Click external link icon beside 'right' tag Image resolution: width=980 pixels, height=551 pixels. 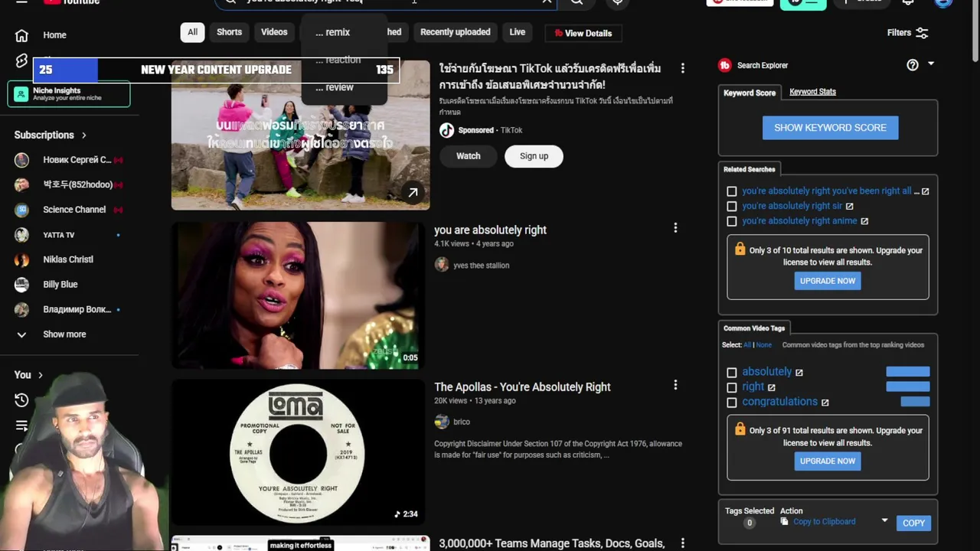pos(772,387)
